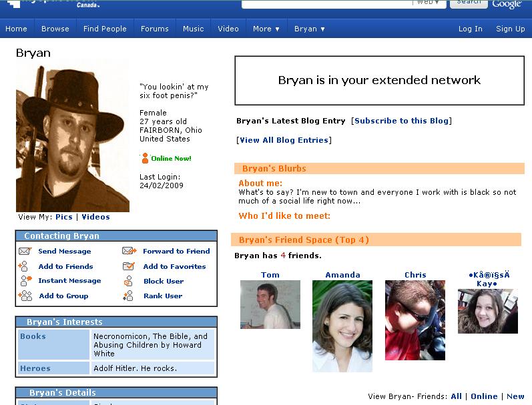Click the Instant Message chat icon
The image size is (532, 405).
[26, 280]
